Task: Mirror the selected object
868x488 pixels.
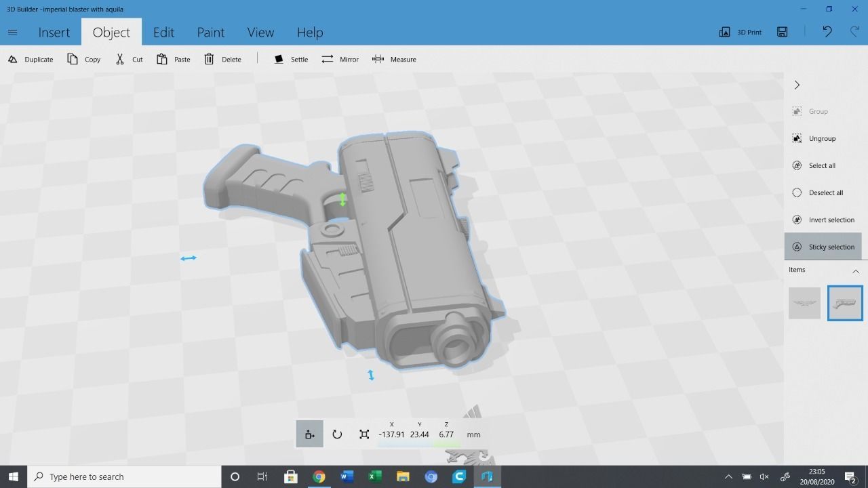Action: point(340,59)
